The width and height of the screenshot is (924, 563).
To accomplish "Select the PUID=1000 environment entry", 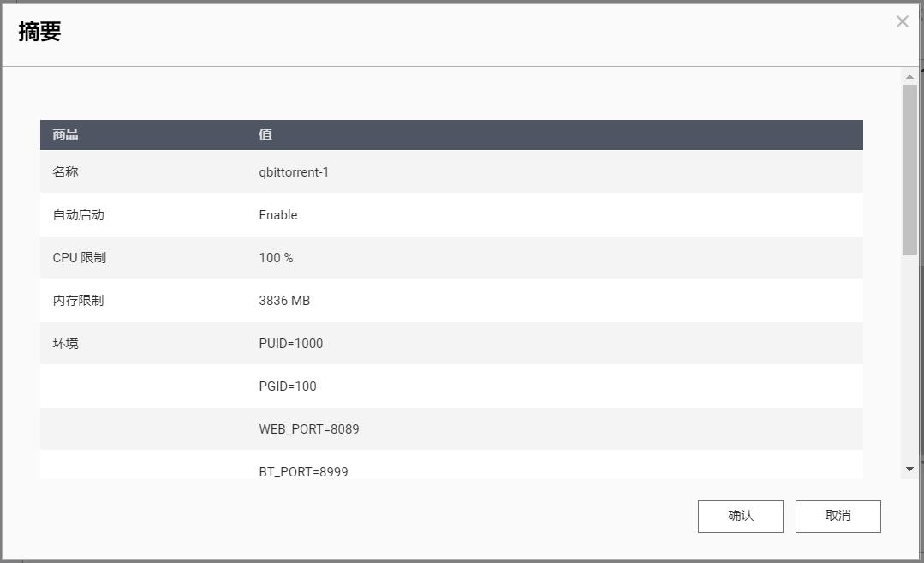I will pyautogui.click(x=291, y=344).
